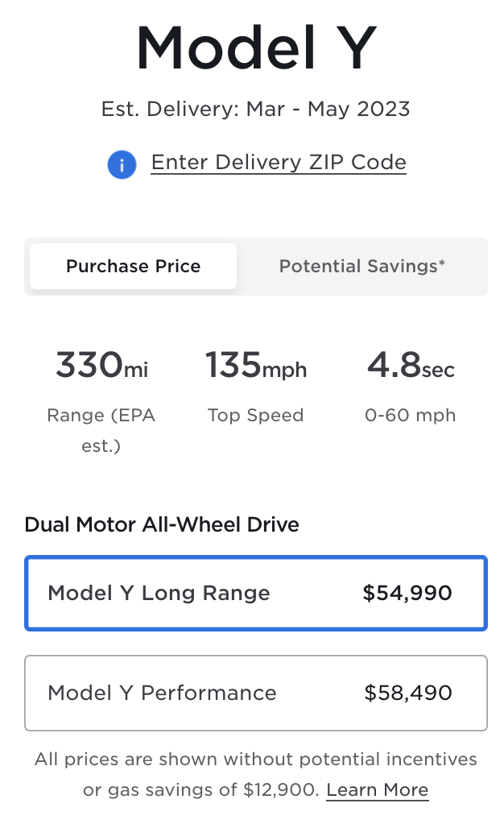
Task: Click the $58,490 Performance price
Action: (x=408, y=693)
